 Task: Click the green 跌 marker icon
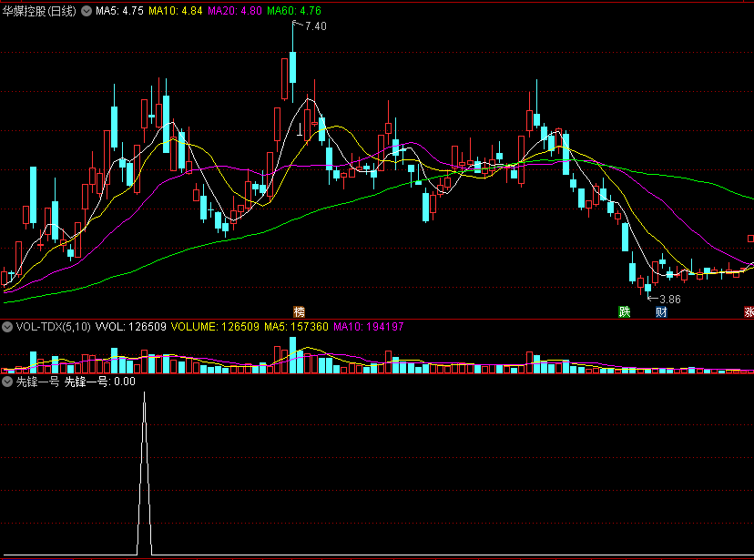point(624,312)
